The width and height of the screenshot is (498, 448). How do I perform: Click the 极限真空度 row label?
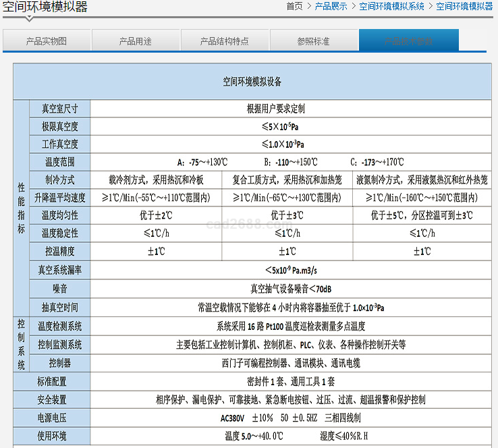[x=60, y=126]
